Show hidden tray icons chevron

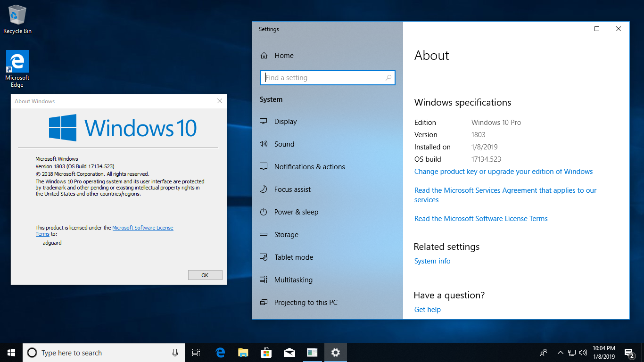pyautogui.click(x=561, y=353)
